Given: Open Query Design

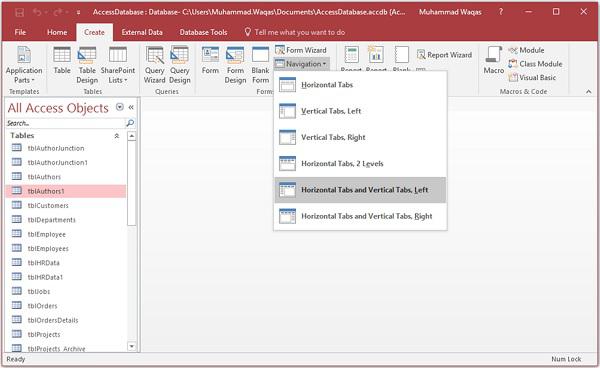Looking at the screenshot, I should (179, 65).
